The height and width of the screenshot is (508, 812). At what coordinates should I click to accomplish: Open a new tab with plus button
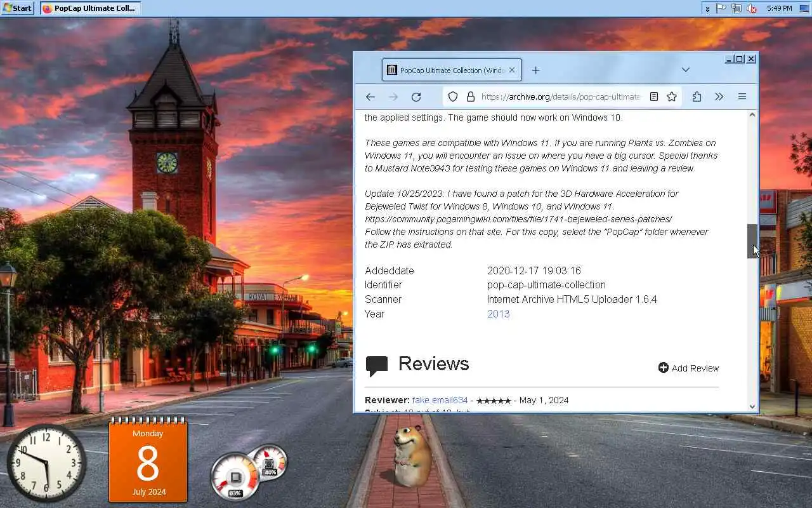pos(535,70)
